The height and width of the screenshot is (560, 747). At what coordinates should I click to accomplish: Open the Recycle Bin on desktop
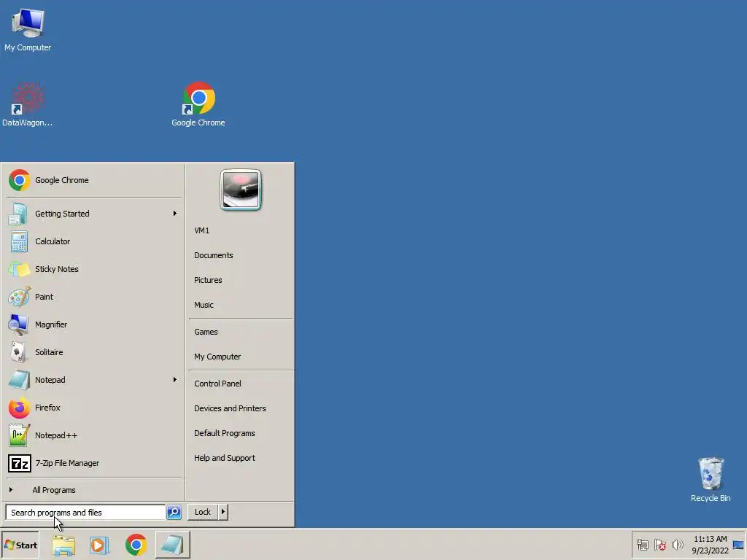[x=711, y=479]
